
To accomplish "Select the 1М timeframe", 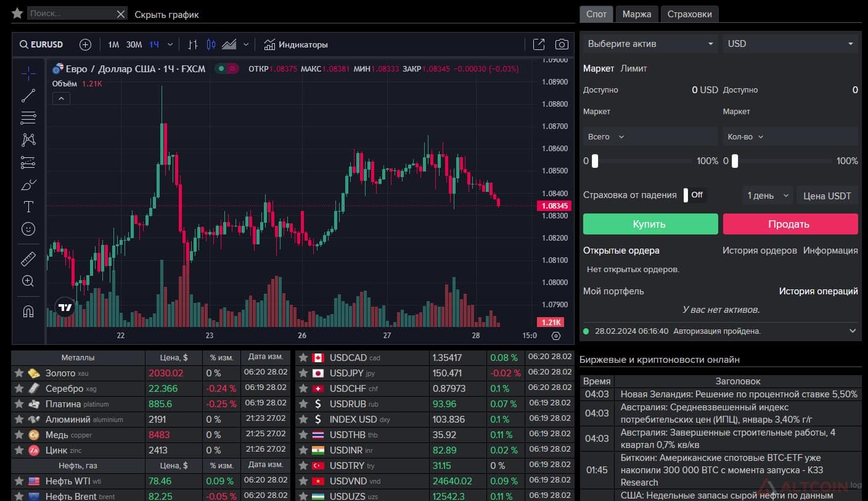I will tap(113, 44).
